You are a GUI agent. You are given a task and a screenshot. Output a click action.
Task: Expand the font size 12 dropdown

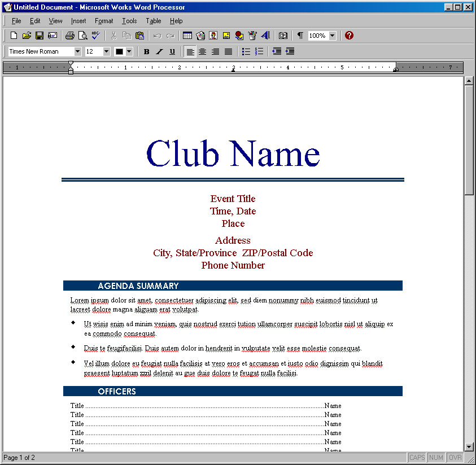click(x=106, y=51)
